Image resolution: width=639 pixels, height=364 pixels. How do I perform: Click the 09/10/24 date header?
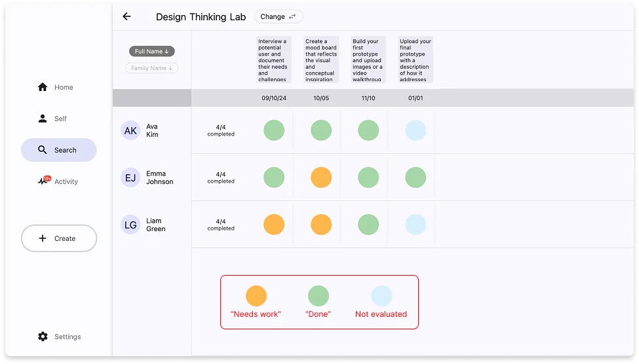274,98
